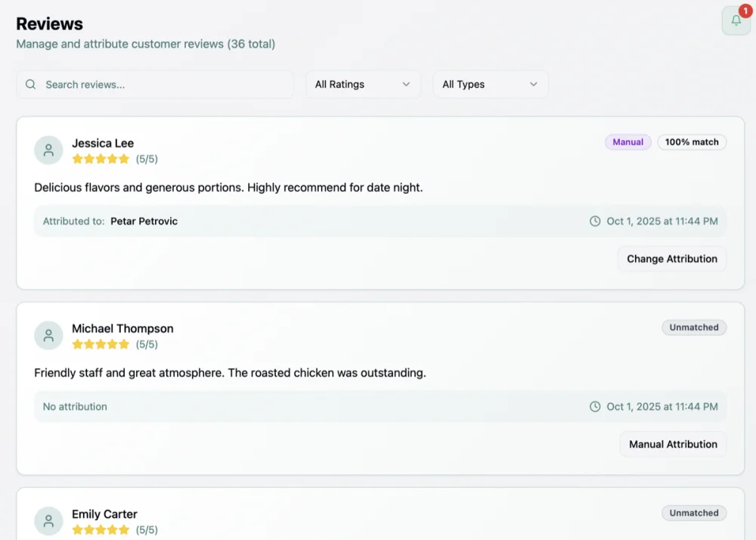The image size is (756, 540).
Task: Select the attributed name Petar Petrovic
Action: [144, 222]
